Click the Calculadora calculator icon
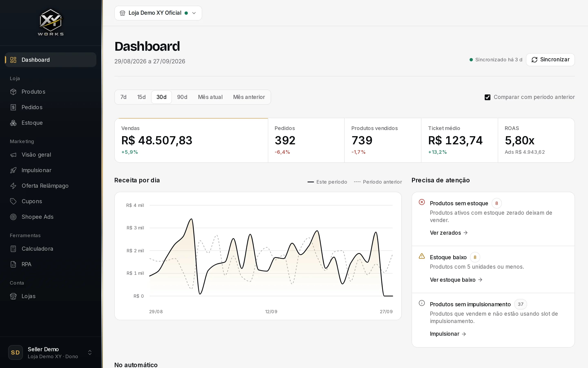This screenshot has width=588, height=368. [x=13, y=249]
